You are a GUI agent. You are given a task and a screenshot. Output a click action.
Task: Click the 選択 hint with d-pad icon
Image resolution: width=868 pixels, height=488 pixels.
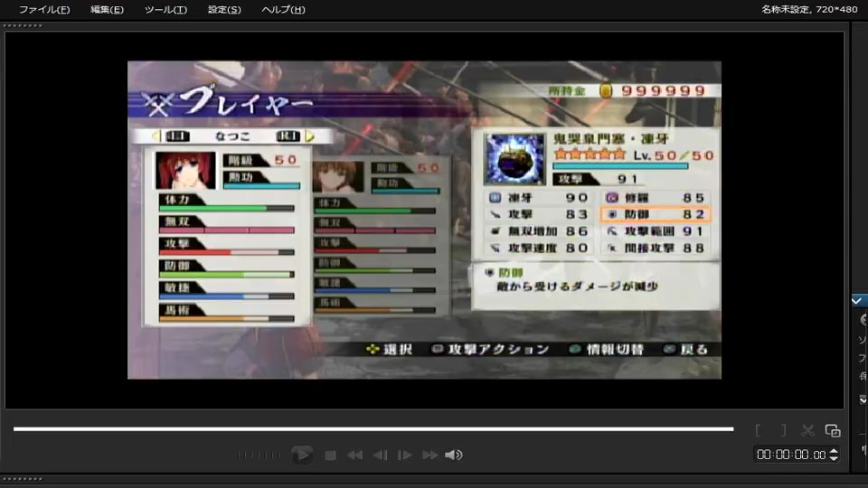(x=390, y=349)
